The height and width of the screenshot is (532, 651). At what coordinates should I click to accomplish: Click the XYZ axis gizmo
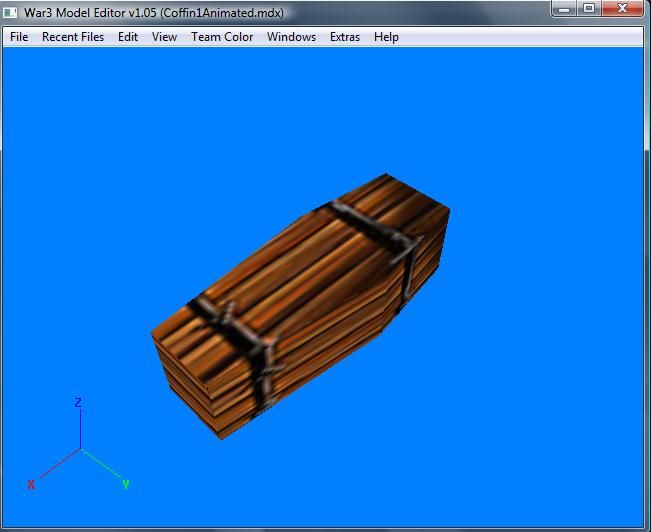point(79,445)
